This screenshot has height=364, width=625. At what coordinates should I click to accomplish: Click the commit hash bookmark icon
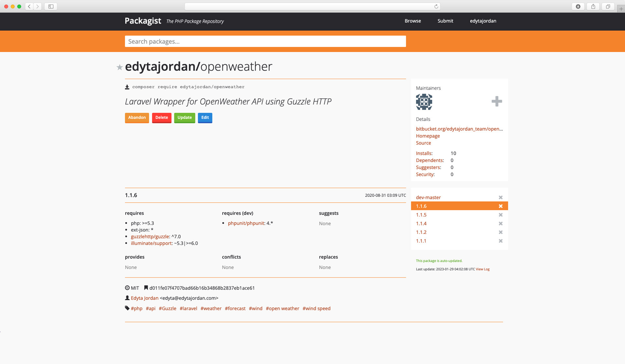[x=146, y=288]
